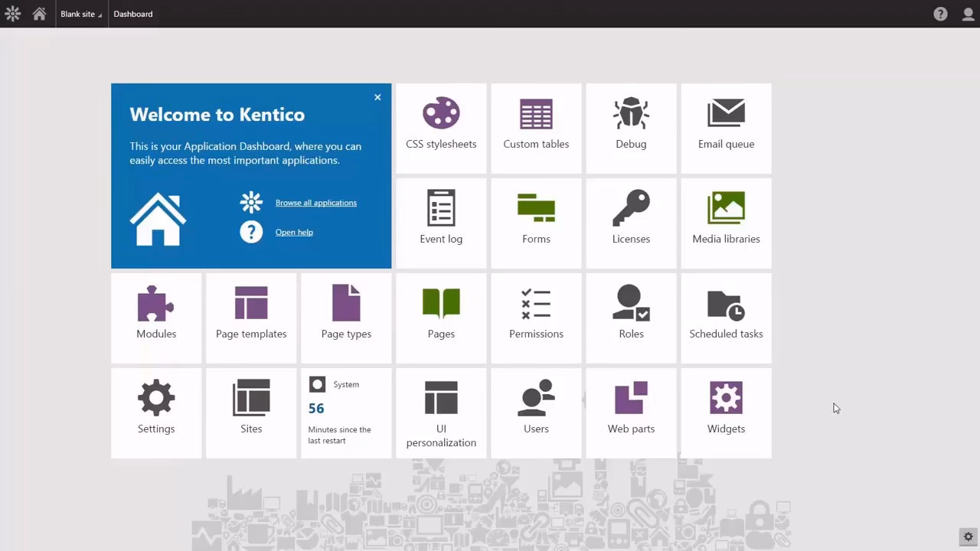Launch the Widgets application
This screenshot has width=980, height=551.
[726, 412]
